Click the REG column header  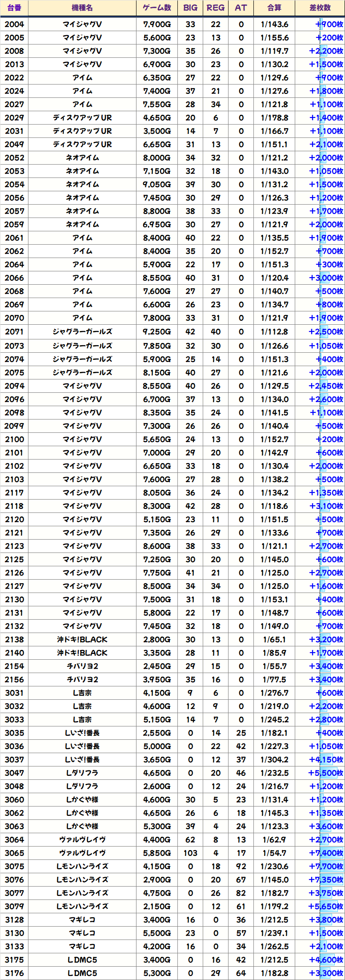click(216, 8)
